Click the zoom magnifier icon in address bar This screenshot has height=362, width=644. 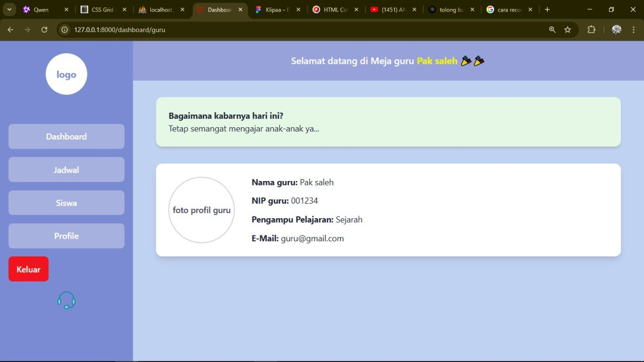click(x=553, y=30)
